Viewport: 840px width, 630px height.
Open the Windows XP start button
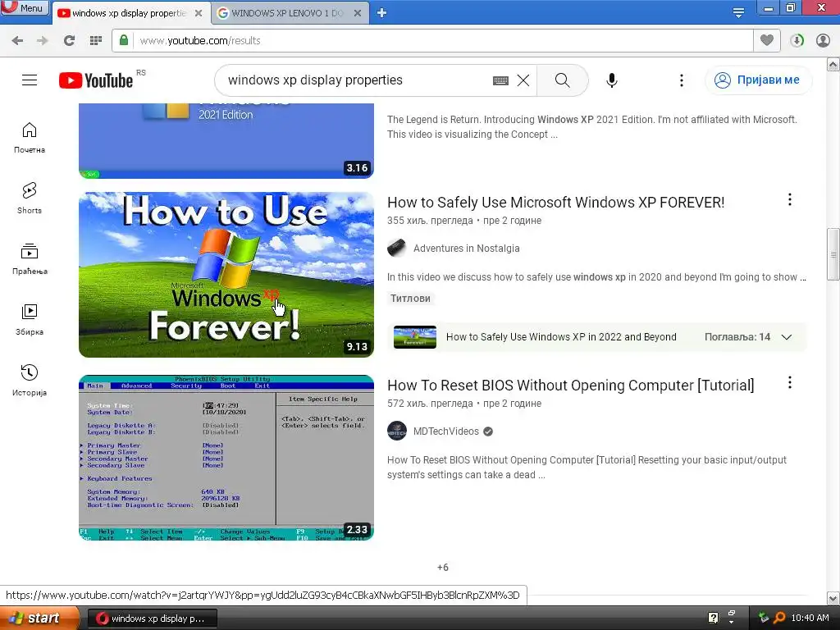pyautogui.click(x=39, y=619)
